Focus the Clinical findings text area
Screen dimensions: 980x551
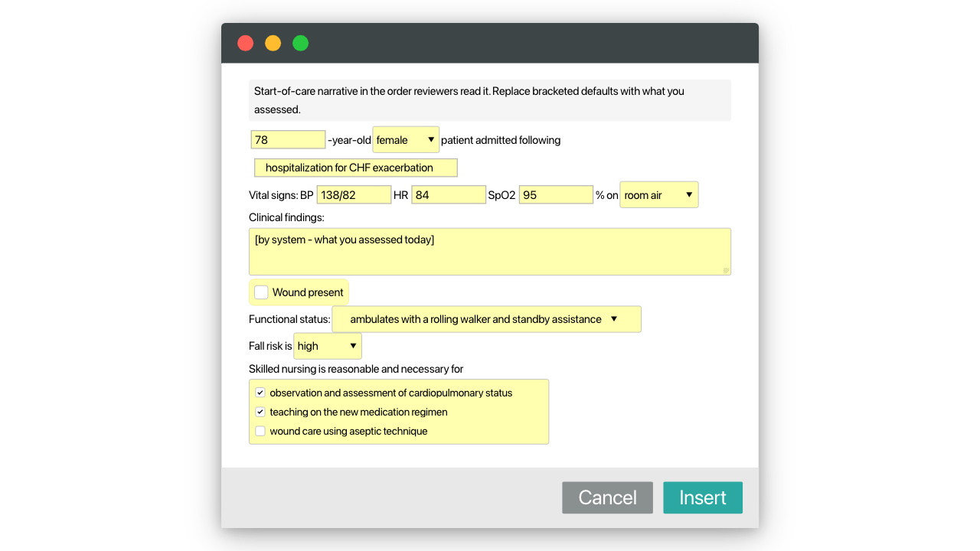click(490, 252)
